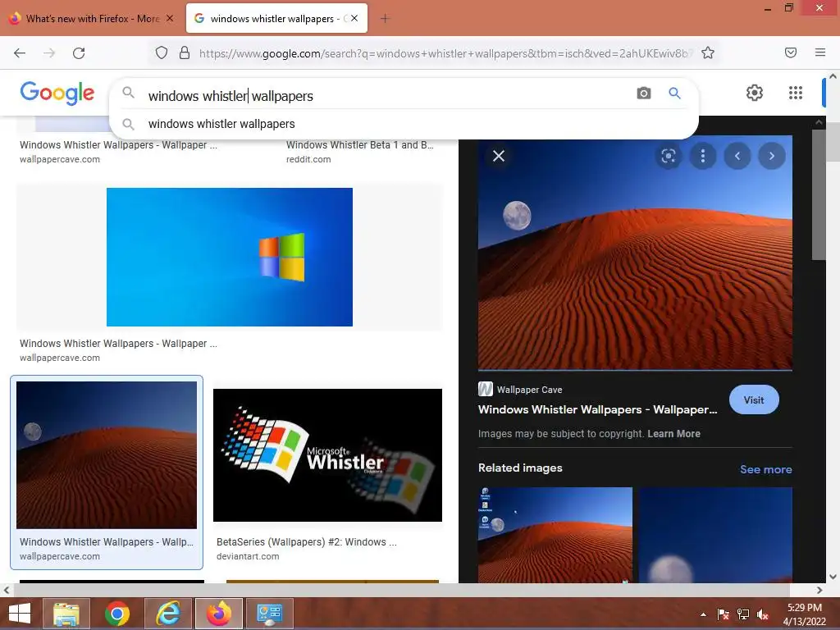Click the Visit button
The image size is (840, 630).
[x=754, y=399]
